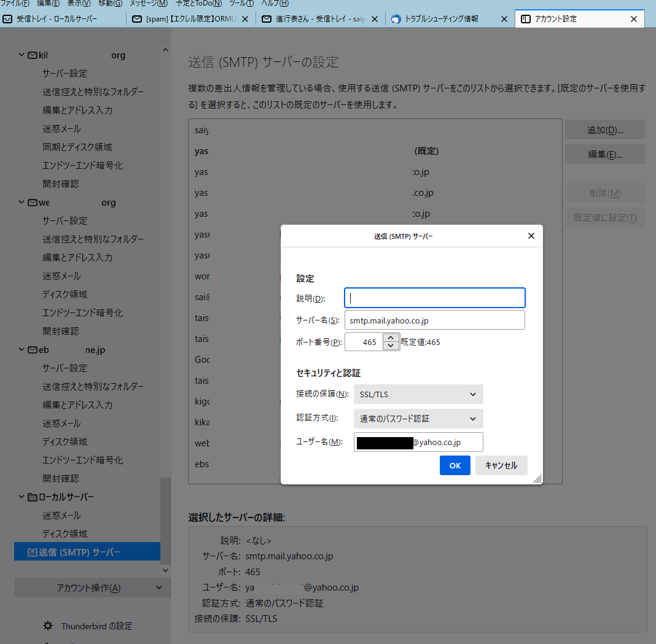
Task: Click the サーバー名 input field
Action: (x=435, y=320)
